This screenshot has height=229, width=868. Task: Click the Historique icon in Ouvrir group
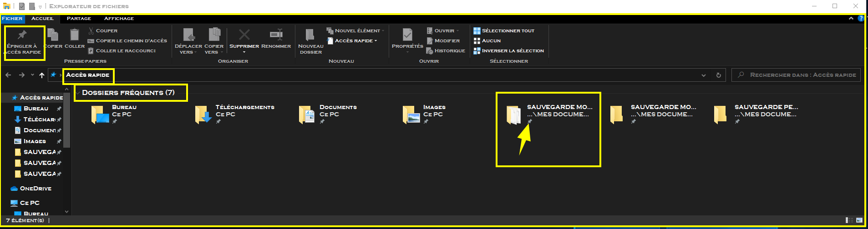click(429, 51)
